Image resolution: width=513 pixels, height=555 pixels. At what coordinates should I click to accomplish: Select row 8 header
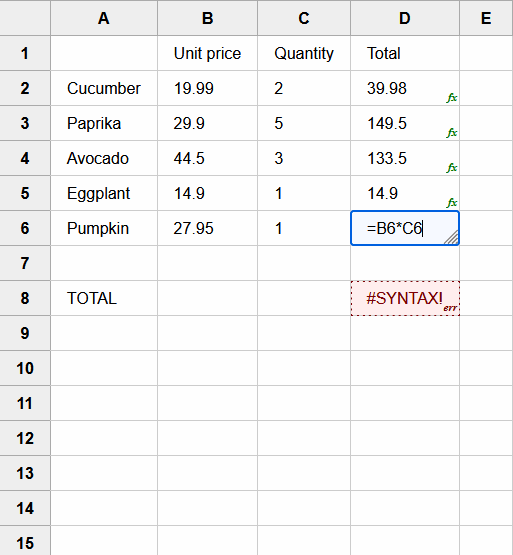(x=25, y=298)
